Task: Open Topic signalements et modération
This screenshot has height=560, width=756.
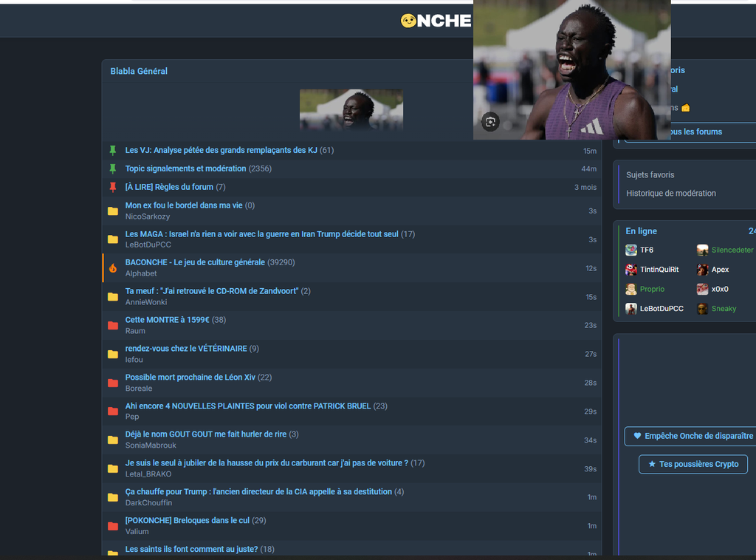Action: [185, 168]
